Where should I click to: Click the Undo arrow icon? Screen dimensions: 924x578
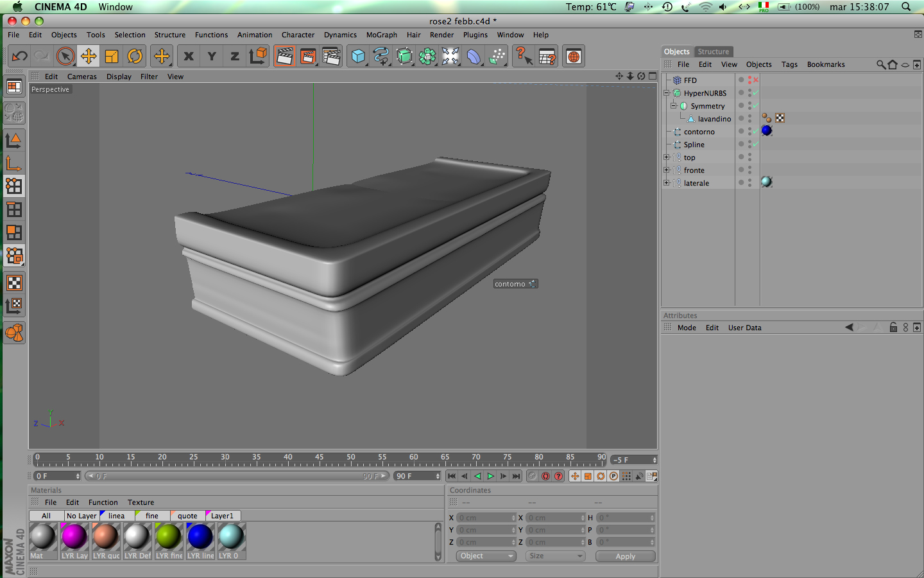19,57
